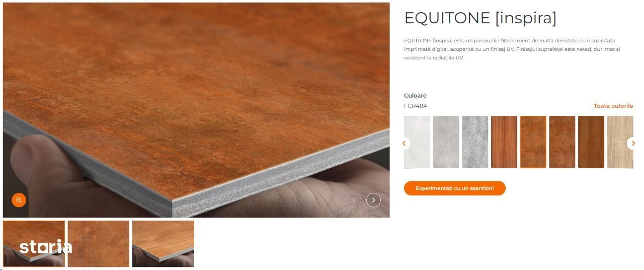Image resolution: width=644 pixels, height=270 pixels.
Task: Click the orange zoom magnifier icon
Action: [x=19, y=200]
